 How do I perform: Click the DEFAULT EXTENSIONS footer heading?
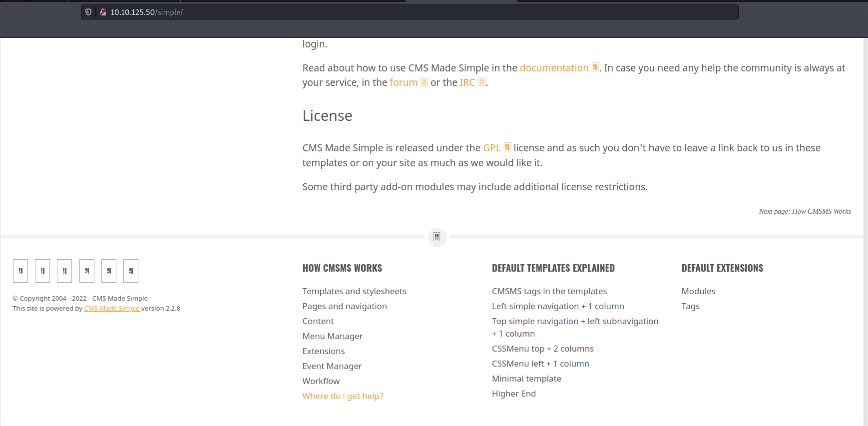pyautogui.click(x=722, y=268)
